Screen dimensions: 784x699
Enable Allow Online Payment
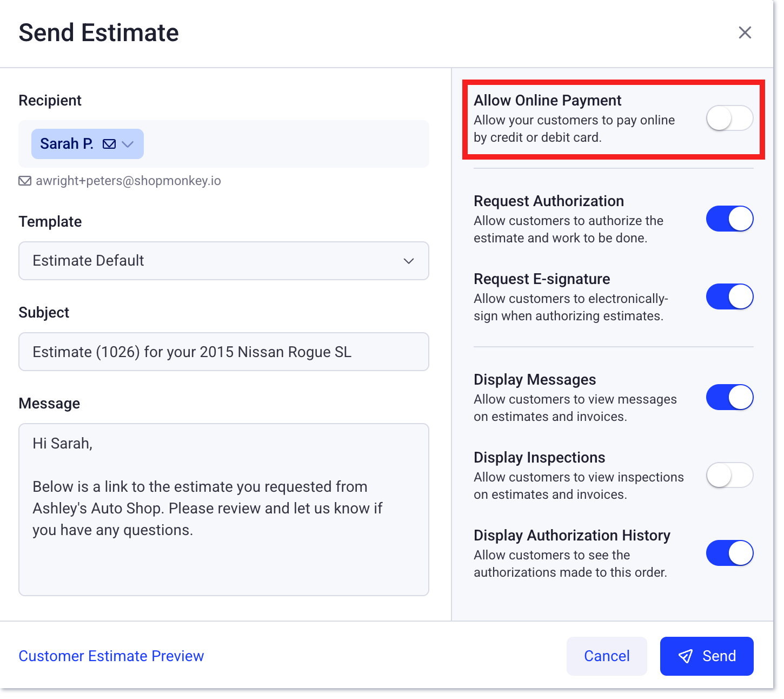point(729,118)
